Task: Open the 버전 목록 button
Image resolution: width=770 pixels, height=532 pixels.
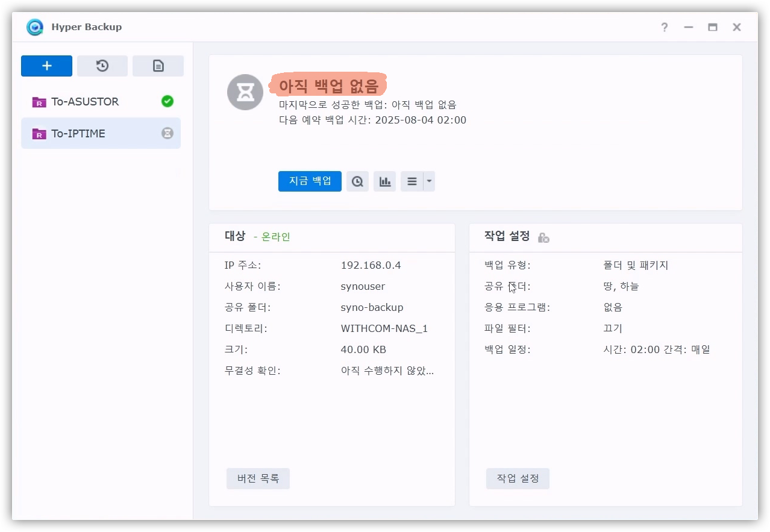Action: [258, 479]
